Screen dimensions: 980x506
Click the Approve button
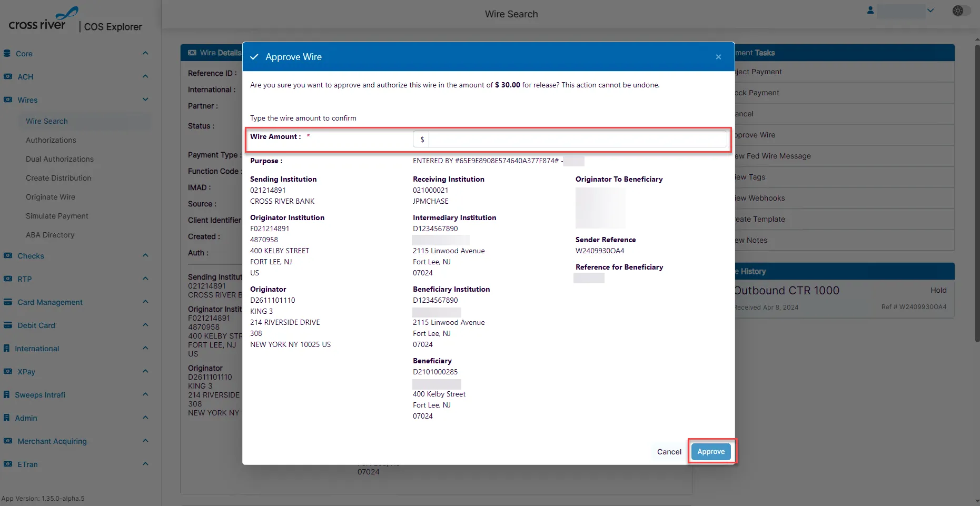pyautogui.click(x=711, y=451)
